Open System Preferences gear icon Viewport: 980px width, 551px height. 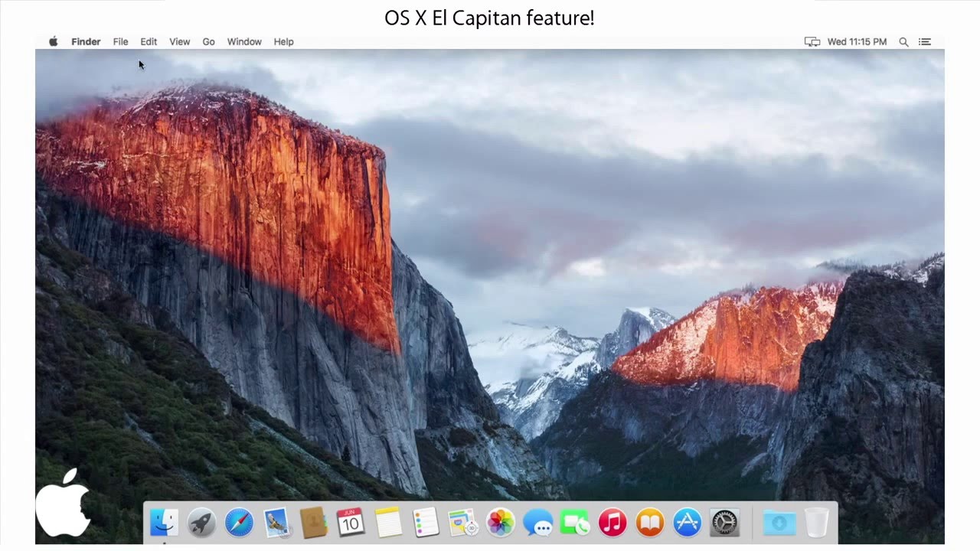coord(724,523)
